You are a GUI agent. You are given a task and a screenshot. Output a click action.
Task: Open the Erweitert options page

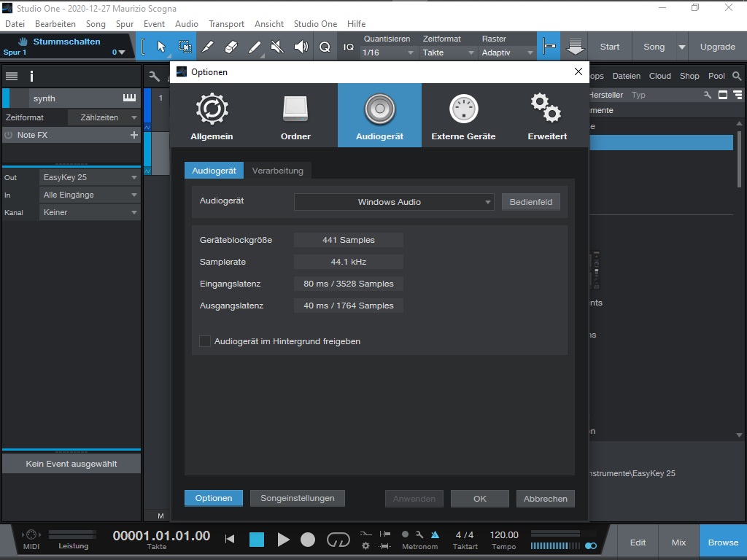pos(547,115)
